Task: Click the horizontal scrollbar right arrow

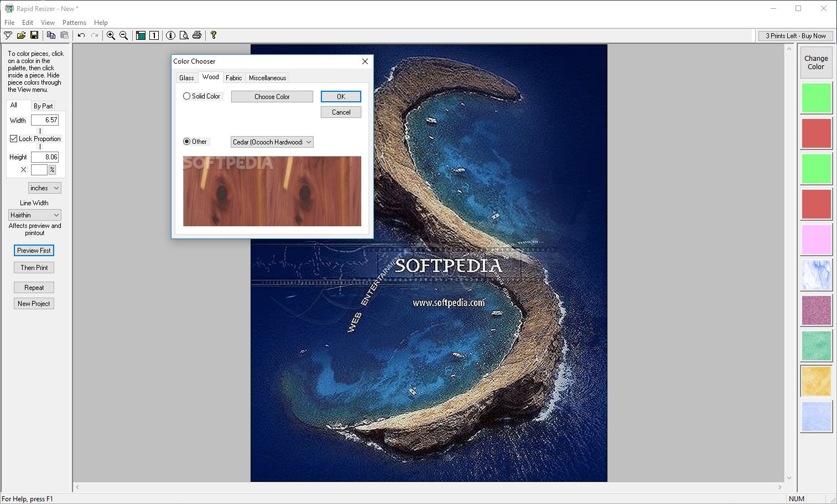Action: [x=780, y=487]
